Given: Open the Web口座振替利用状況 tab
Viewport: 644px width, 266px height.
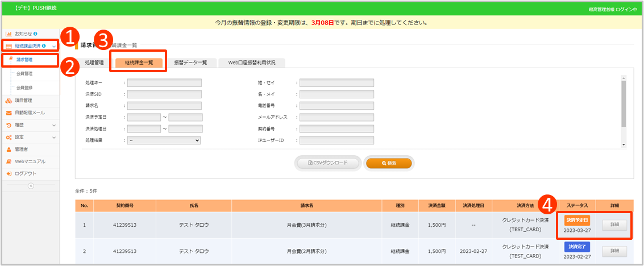Looking at the screenshot, I should point(251,63).
